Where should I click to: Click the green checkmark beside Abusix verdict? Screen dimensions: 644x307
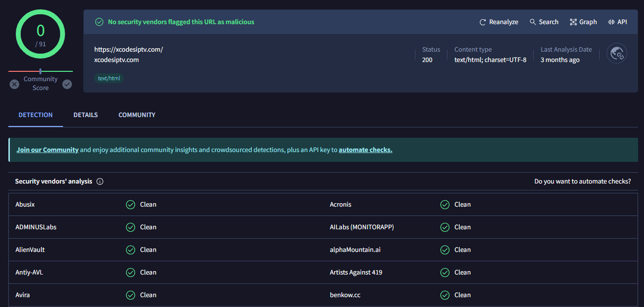pyautogui.click(x=131, y=204)
